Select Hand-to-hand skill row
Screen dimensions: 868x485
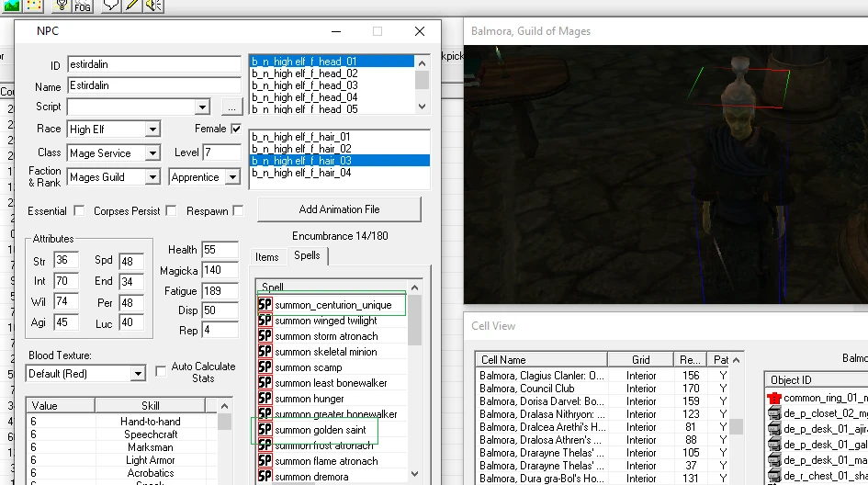122,422
